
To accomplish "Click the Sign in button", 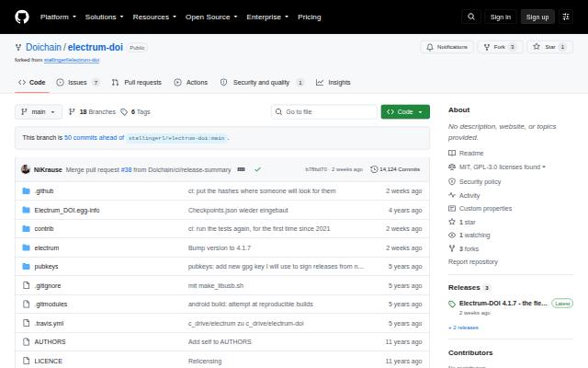I will [x=500, y=17].
